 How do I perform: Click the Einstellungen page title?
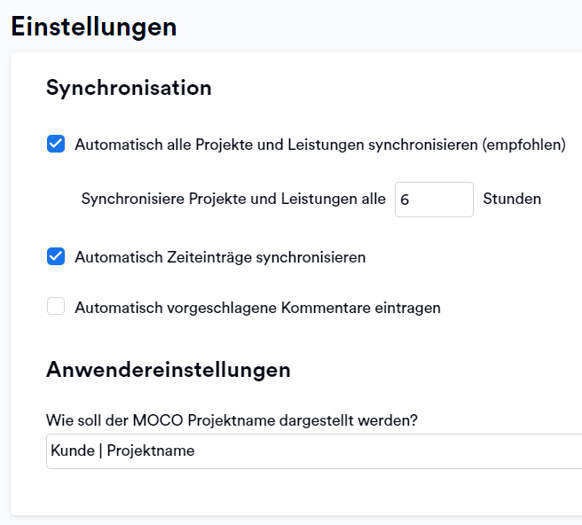pos(94,27)
